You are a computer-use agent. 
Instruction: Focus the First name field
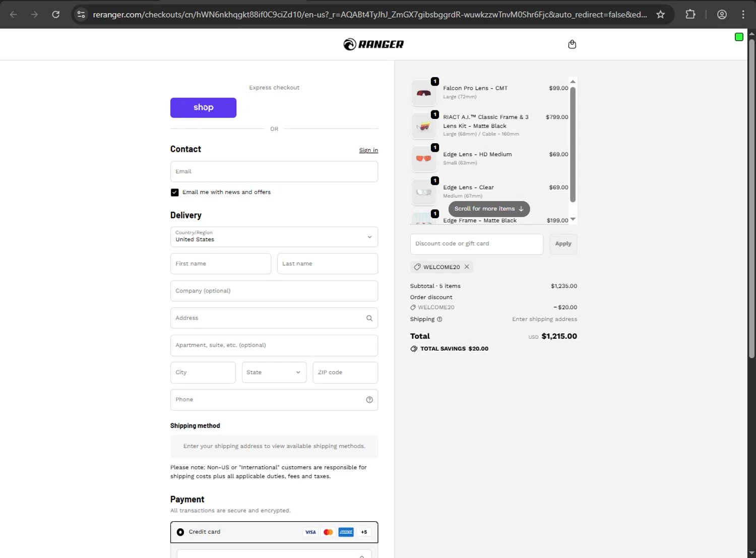click(221, 264)
